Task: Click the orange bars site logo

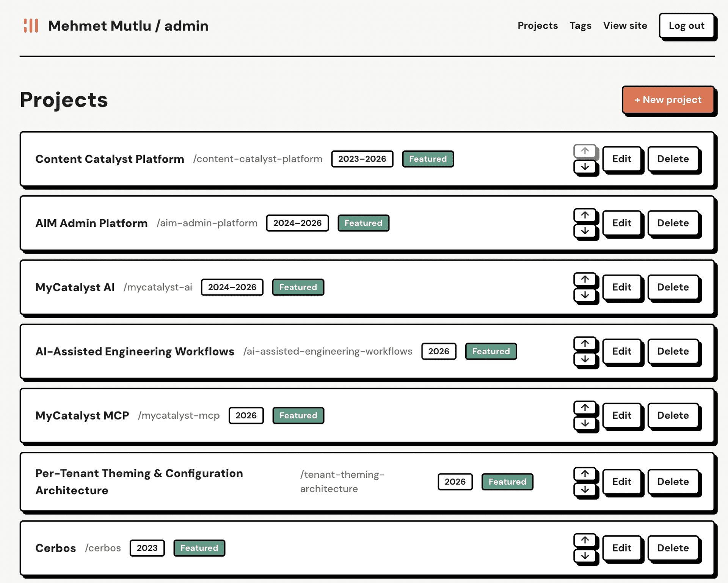Action: click(x=31, y=26)
